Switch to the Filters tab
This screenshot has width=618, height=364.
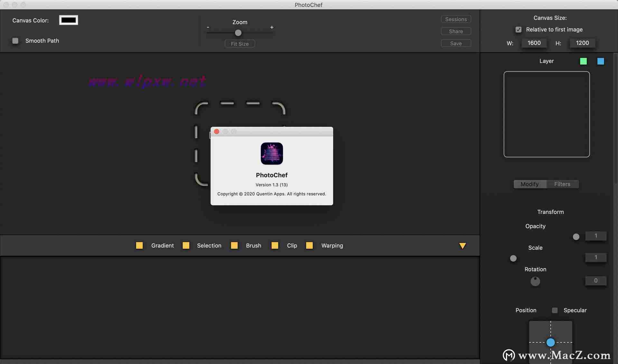click(563, 184)
